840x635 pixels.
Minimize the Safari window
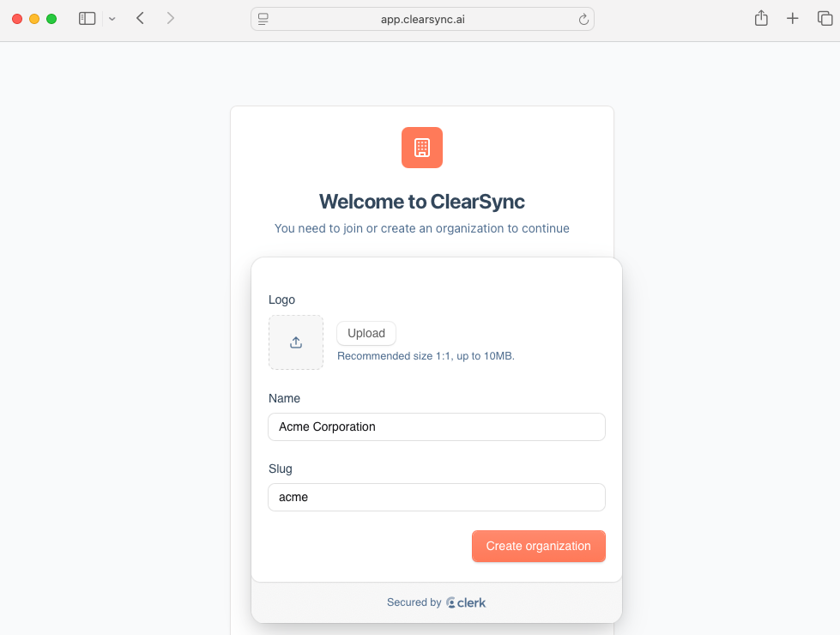click(34, 19)
